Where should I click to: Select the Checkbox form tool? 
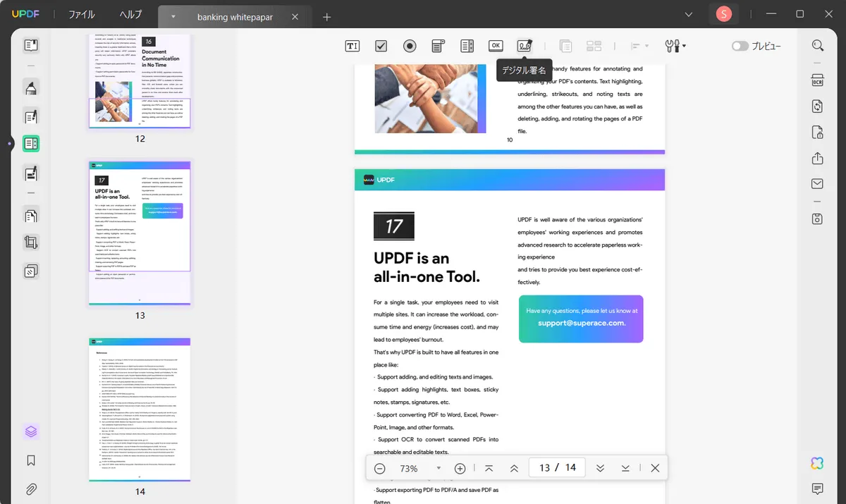coord(381,46)
